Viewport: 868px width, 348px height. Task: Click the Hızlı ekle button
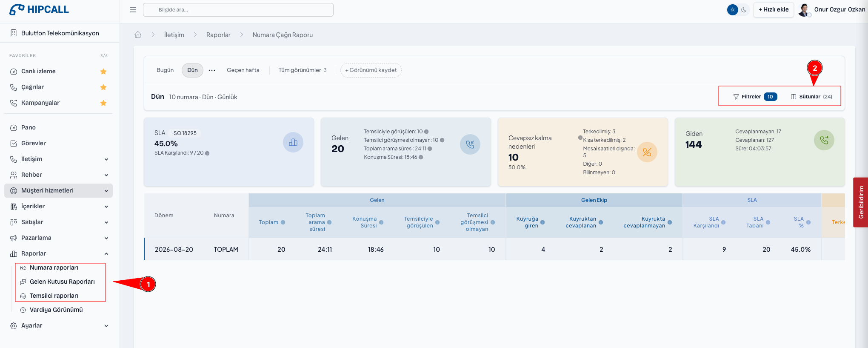click(x=774, y=10)
